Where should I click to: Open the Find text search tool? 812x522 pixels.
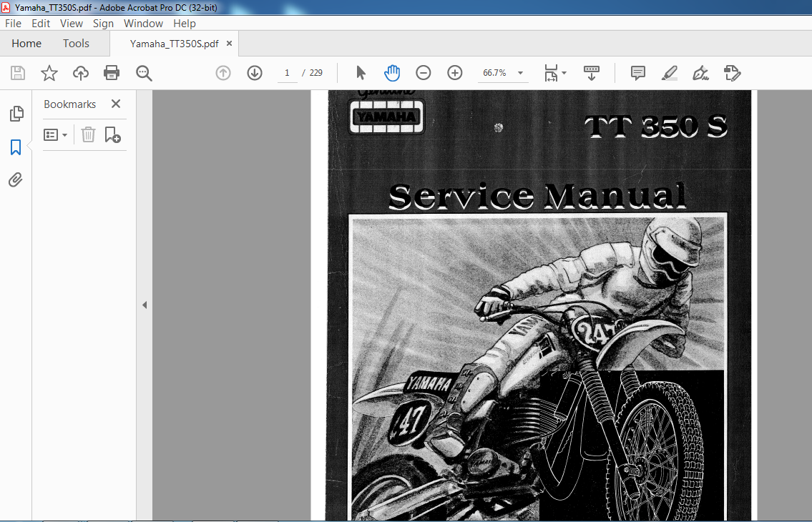[x=144, y=73]
